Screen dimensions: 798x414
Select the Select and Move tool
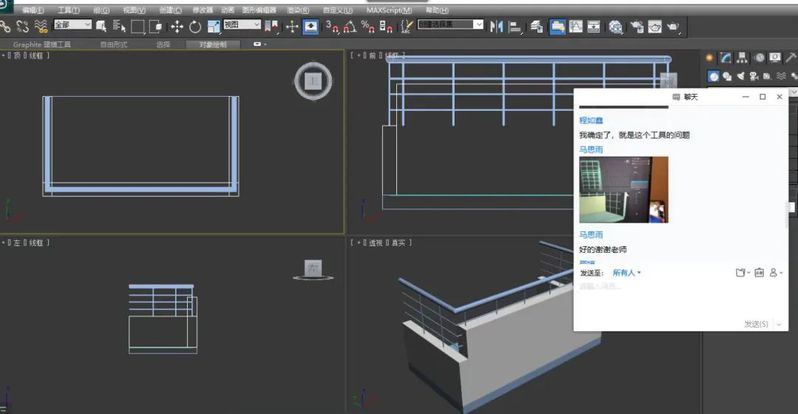click(x=176, y=27)
